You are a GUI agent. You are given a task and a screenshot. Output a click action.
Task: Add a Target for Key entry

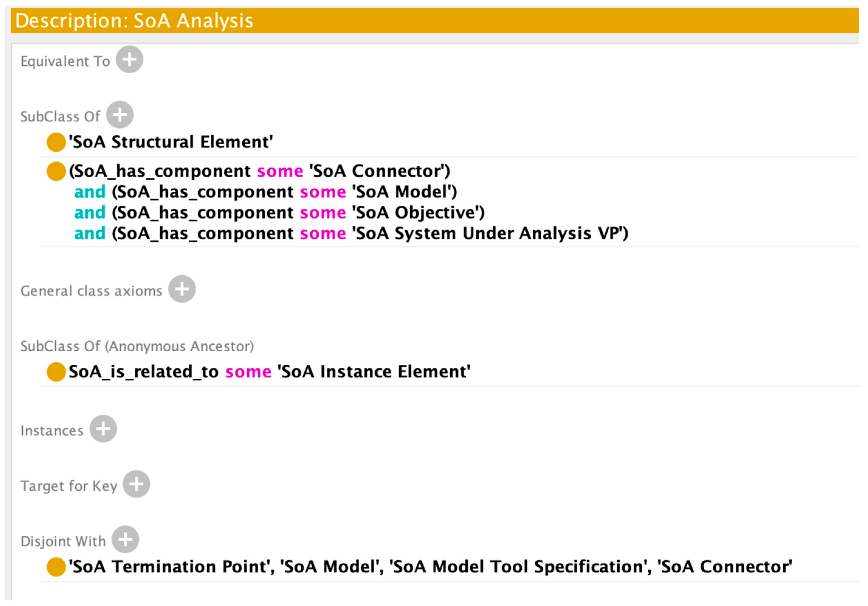(x=136, y=484)
